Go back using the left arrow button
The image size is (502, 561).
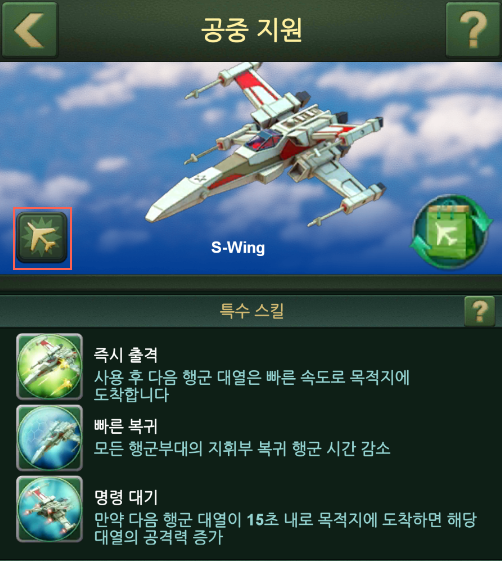[x=29, y=30]
